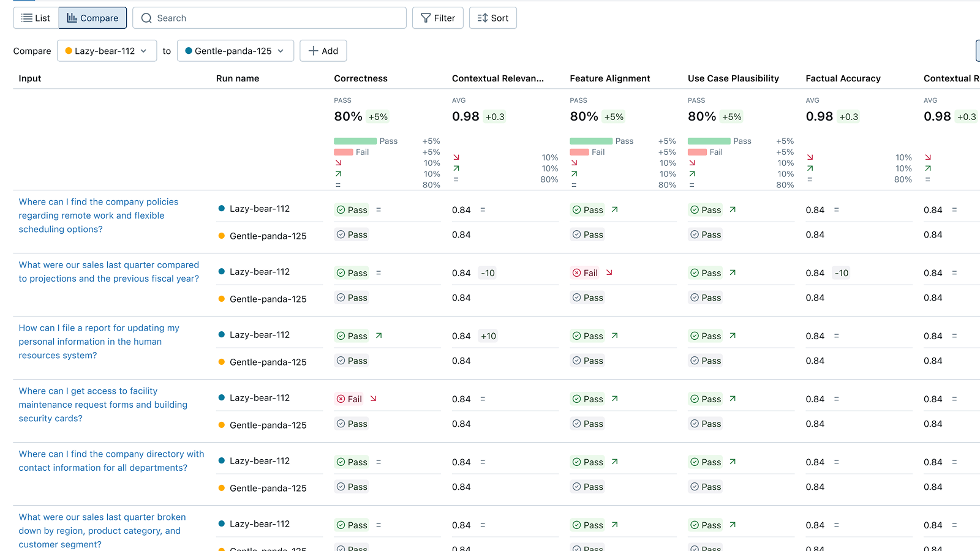
Task: Click the green upward trend arrow in Feature Alignment summary
Action: click(574, 174)
